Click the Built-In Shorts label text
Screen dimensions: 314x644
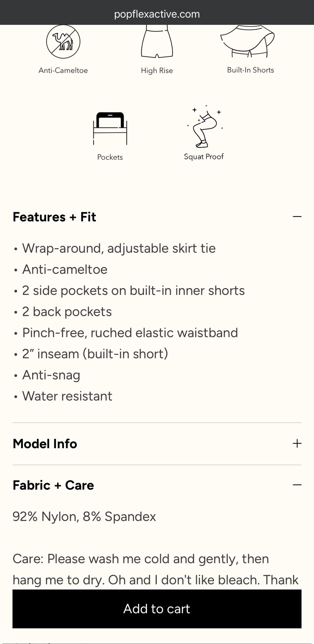click(x=251, y=70)
